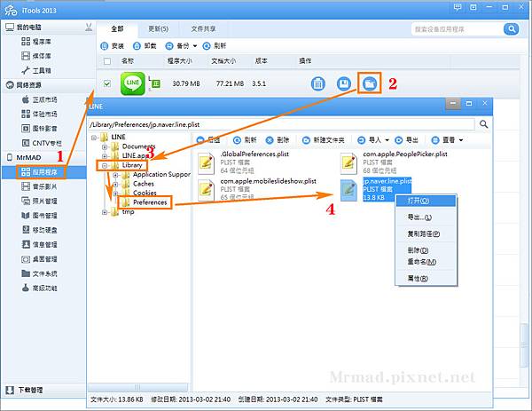The width and height of the screenshot is (532, 411).
Task: Expand the Documents folder tree node
Action: pyautogui.click(x=105, y=146)
